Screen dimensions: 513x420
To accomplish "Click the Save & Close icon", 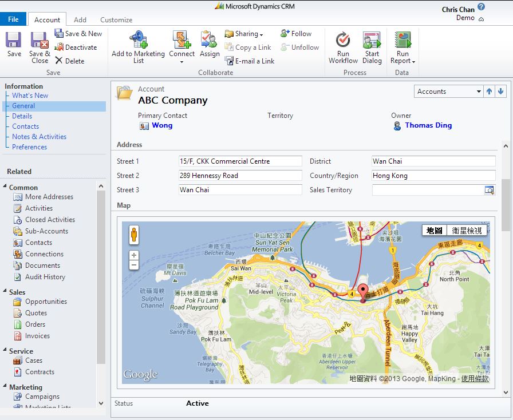I will (x=40, y=47).
